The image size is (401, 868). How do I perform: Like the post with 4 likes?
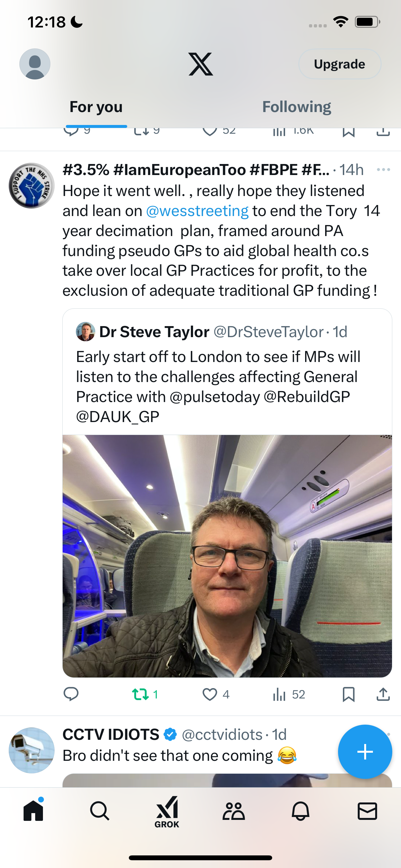coord(216,695)
